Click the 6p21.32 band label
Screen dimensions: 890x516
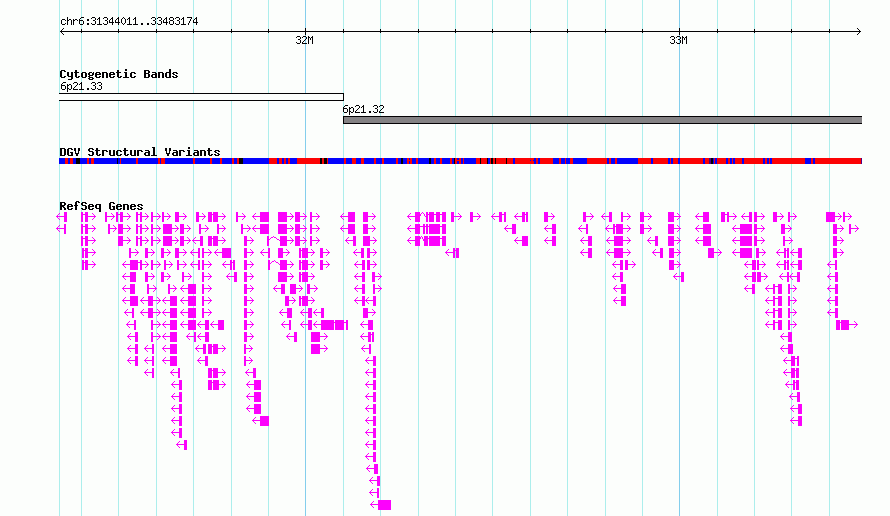click(363, 109)
